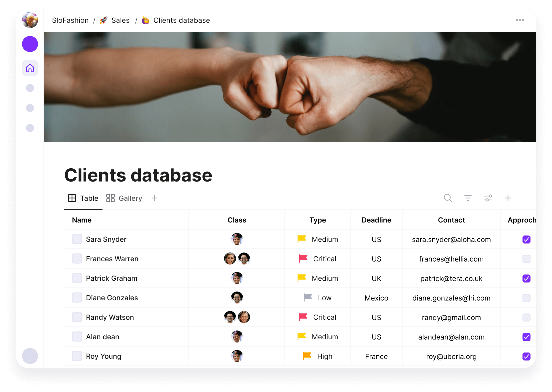
Task: Open the search icon above table
Action: point(448,198)
